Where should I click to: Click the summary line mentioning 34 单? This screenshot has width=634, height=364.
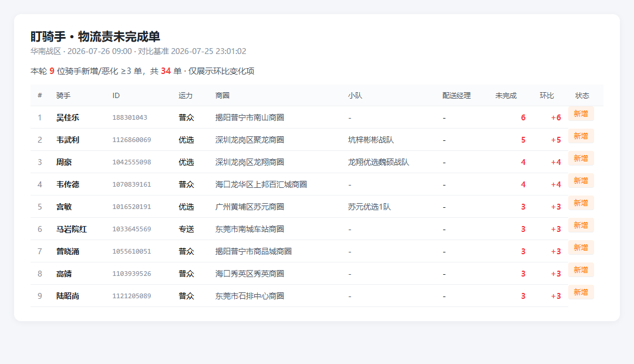tap(142, 71)
